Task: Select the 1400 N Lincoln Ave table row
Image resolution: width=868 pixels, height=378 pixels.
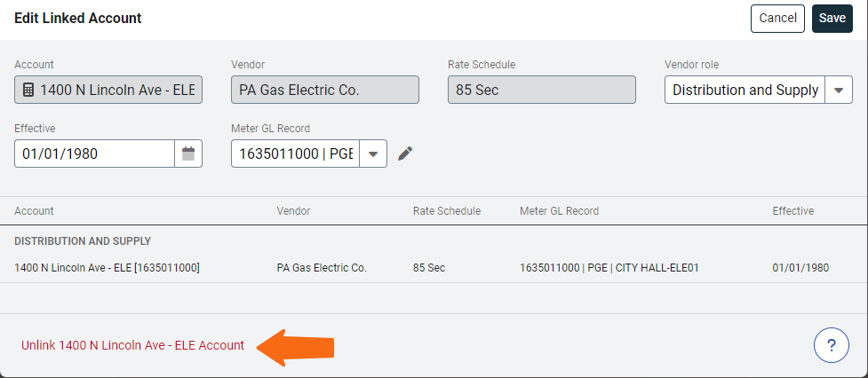Action: pos(434,268)
